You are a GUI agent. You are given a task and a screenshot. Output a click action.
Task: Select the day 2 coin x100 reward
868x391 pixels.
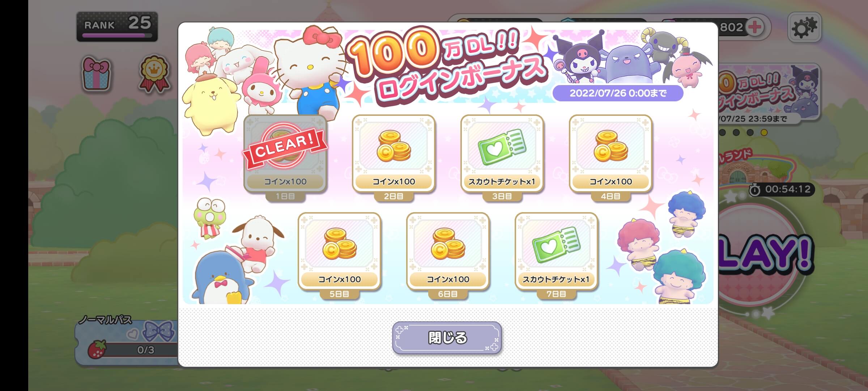(393, 154)
